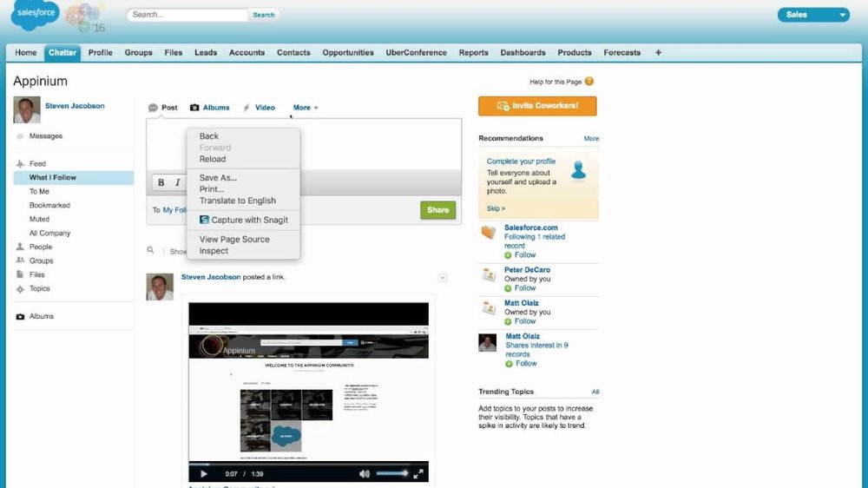Adjust the video volume slider

(x=392, y=473)
